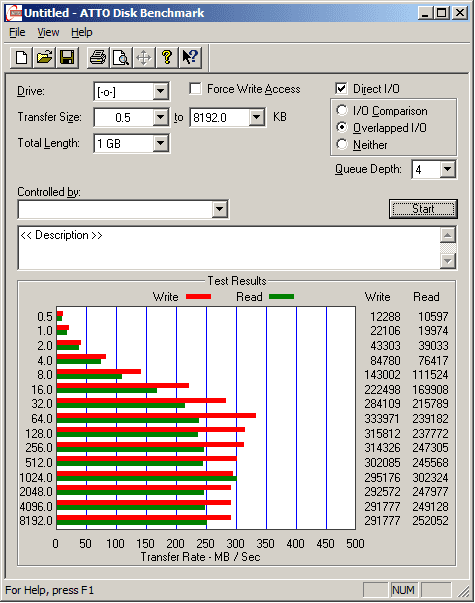The height and width of the screenshot is (603, 475).
Task: Minimize the ATTO Disk Benchmark window
Action: pyautogui.click(x=425, y=13)
